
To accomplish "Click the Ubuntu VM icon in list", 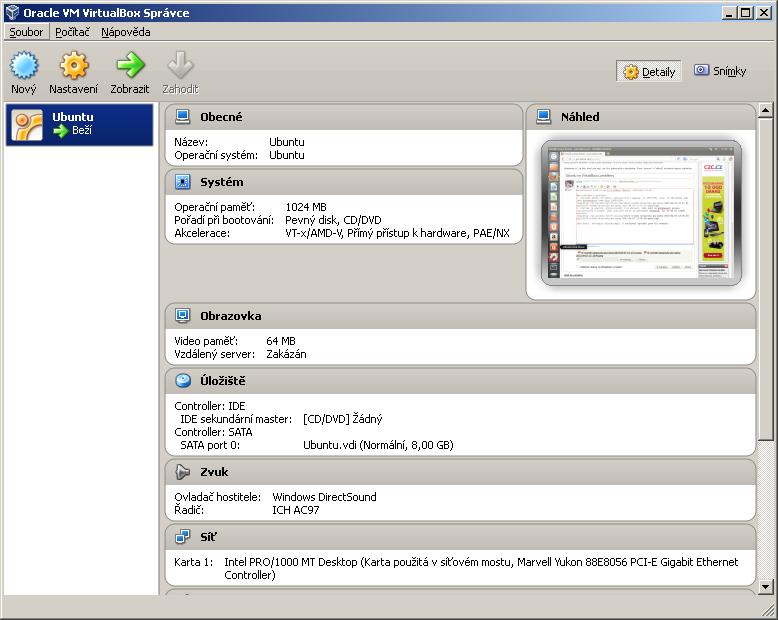I will tap(27, 125).
